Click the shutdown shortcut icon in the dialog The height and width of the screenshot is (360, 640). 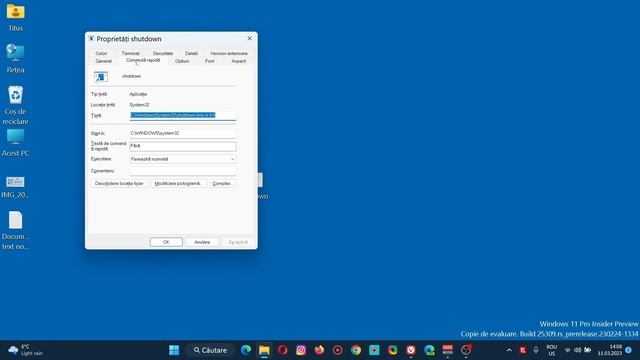(101, 76)
